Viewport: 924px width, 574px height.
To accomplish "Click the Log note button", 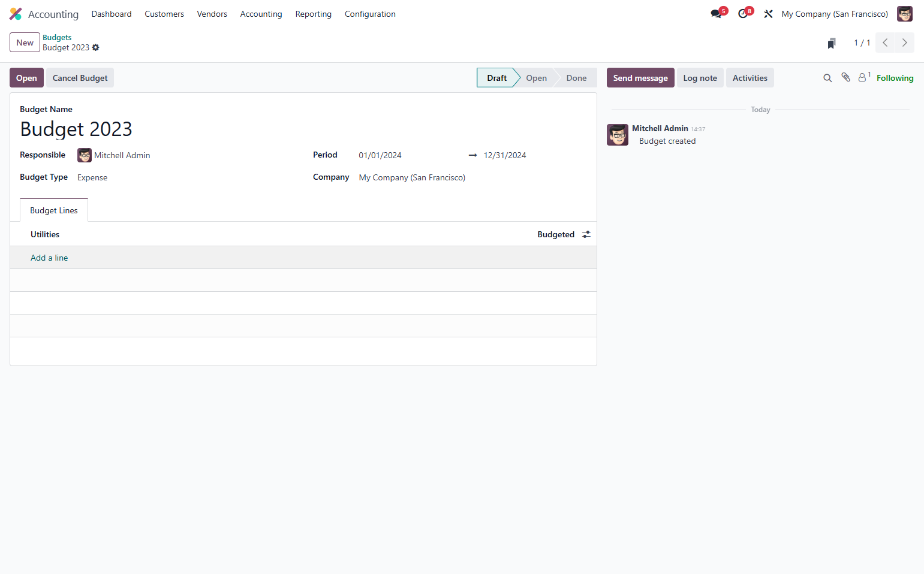I will pos(700,78).
